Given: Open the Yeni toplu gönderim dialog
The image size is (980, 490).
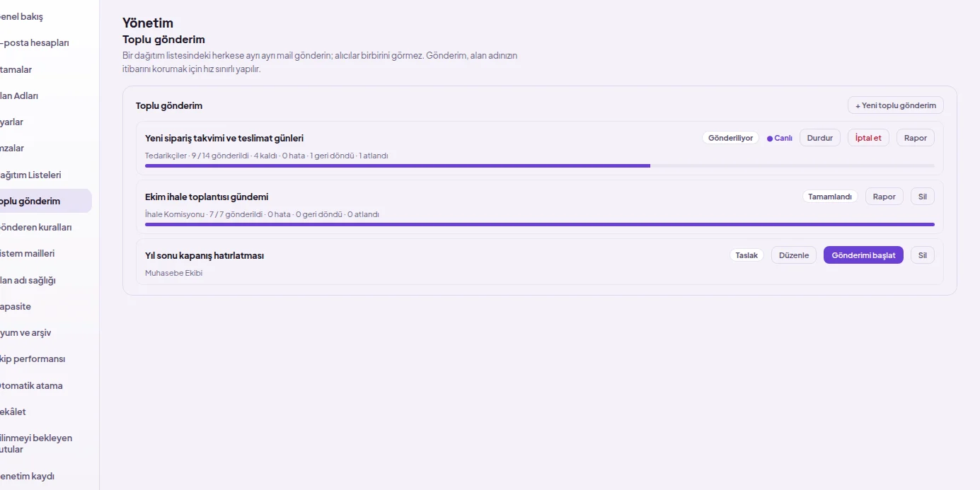Looking at the screenshot, I should [896, 105].
